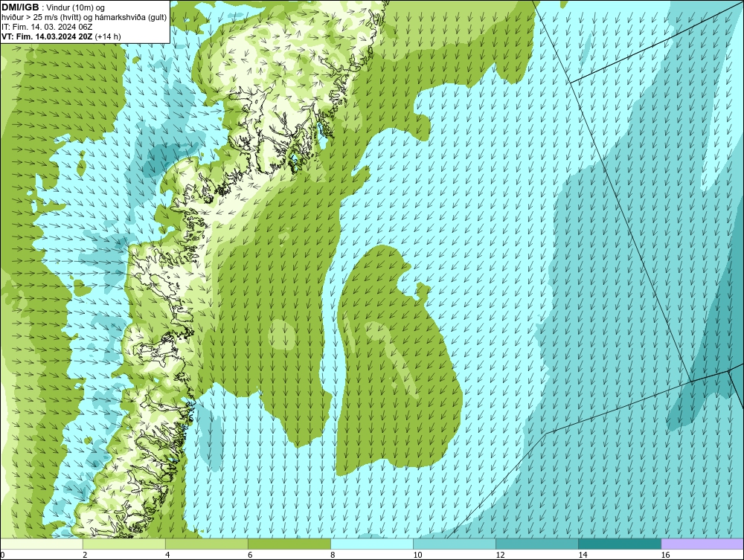744x560 pixels.
Task: Click the DMI/IGB title text
Action: coord(20,7)
